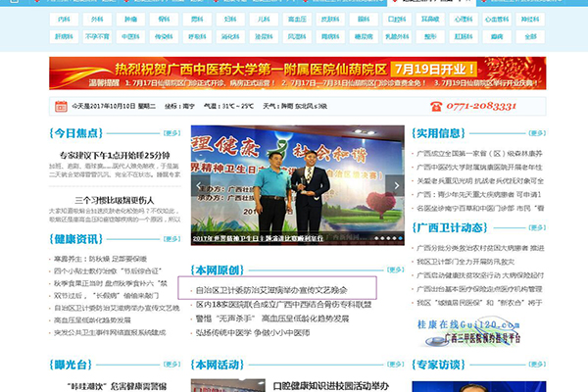Go to 儿科 department
The width and height of the screenshot is (588, 392).
tap(264, 20)
